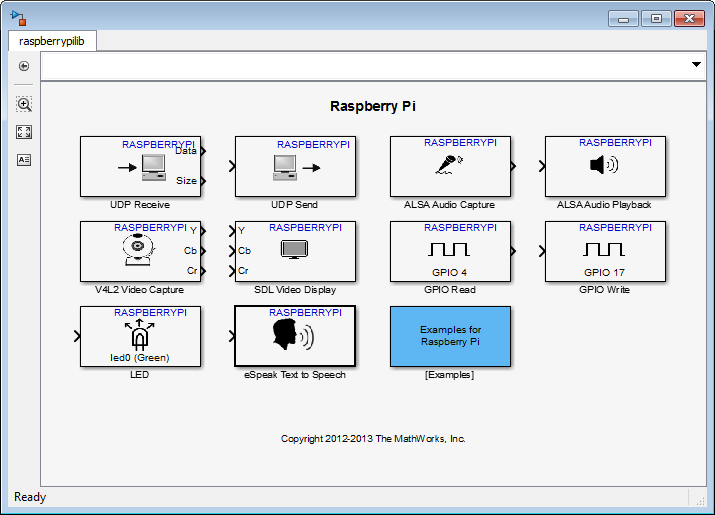Select the V4L2 Video Capture webcam block
Image resolution: width=715 pixels, height=515 pixels.
point(140,251)
